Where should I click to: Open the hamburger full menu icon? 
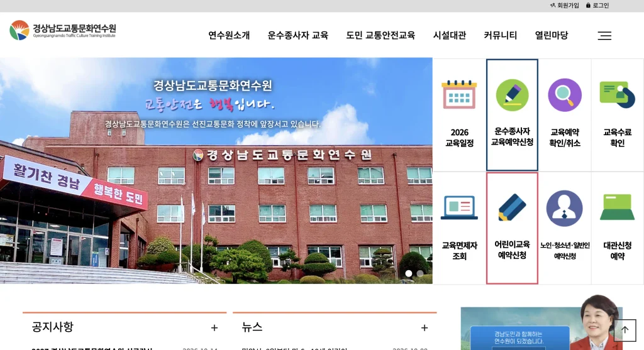click(604, 36)
